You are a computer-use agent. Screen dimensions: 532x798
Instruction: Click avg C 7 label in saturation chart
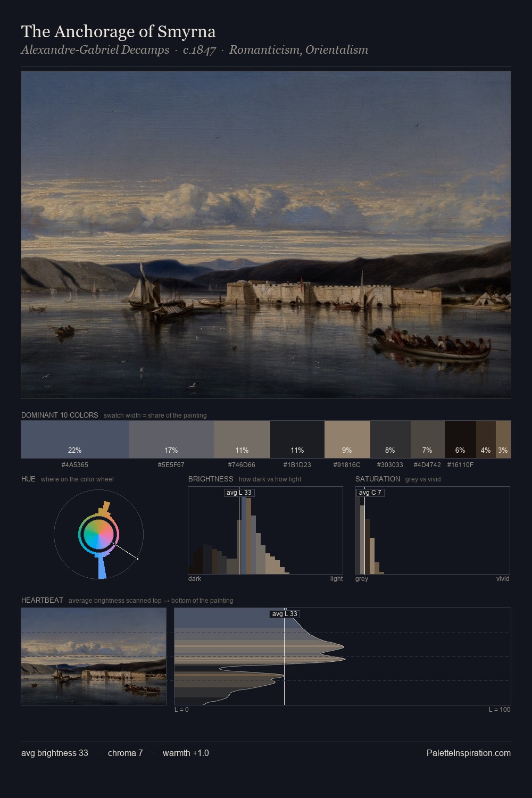[x=370, y=493]
